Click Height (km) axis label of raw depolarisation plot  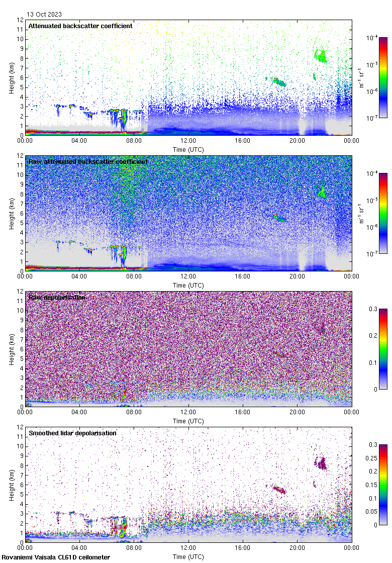12,349
